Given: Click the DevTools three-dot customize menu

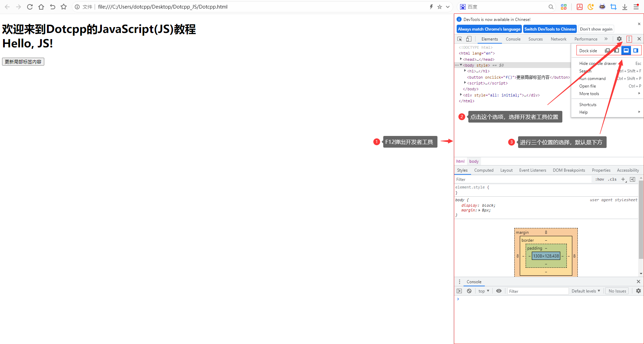Looking at the screenshot, I should click(x=629, y=39).
